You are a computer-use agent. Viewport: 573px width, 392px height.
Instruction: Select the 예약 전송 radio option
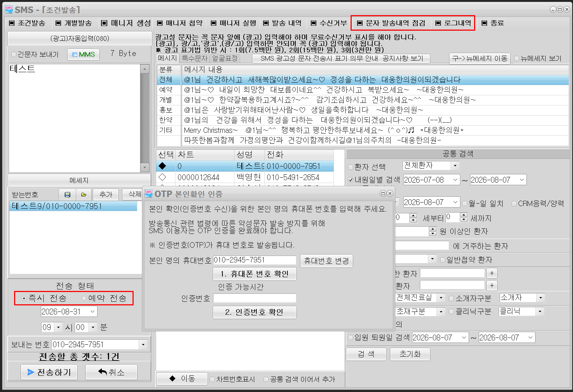[x=84, y=298]
